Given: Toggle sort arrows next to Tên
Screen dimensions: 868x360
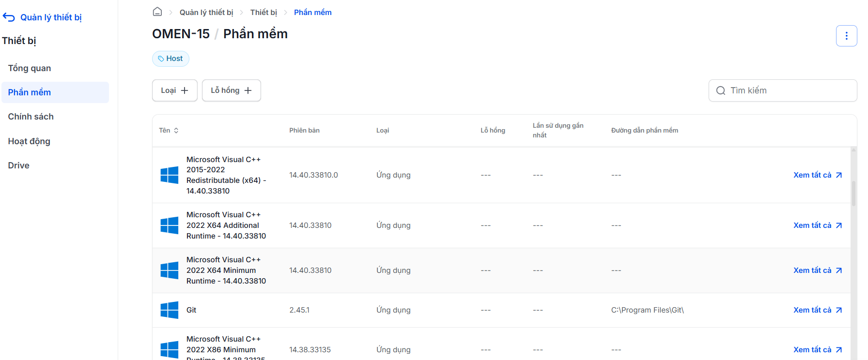Looking at the screenshot, I should (x=176, y=131).
